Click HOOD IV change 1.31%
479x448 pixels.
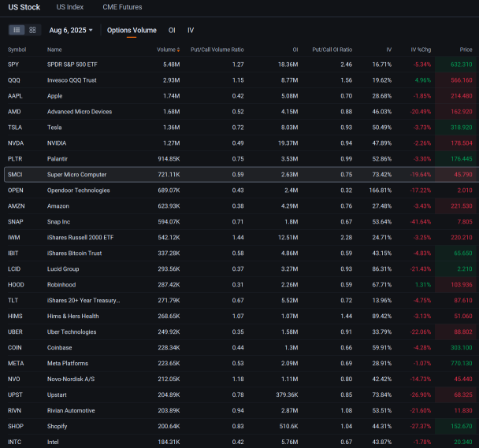pos(423,284)
